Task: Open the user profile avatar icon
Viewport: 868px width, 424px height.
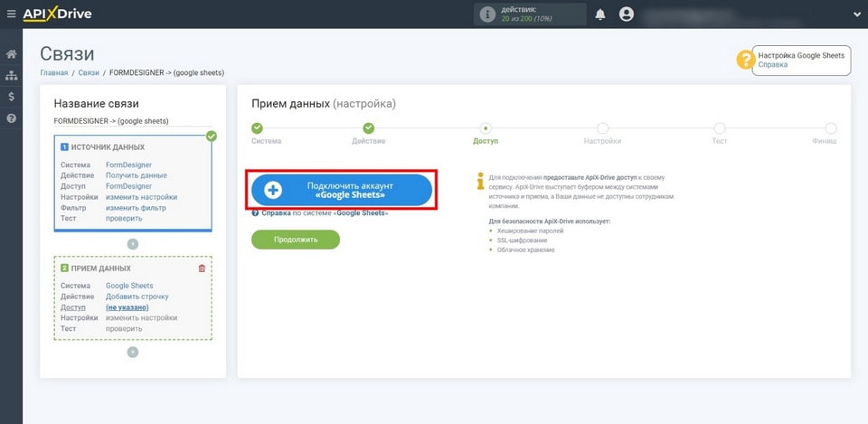Action: click(x=627, y=14)
